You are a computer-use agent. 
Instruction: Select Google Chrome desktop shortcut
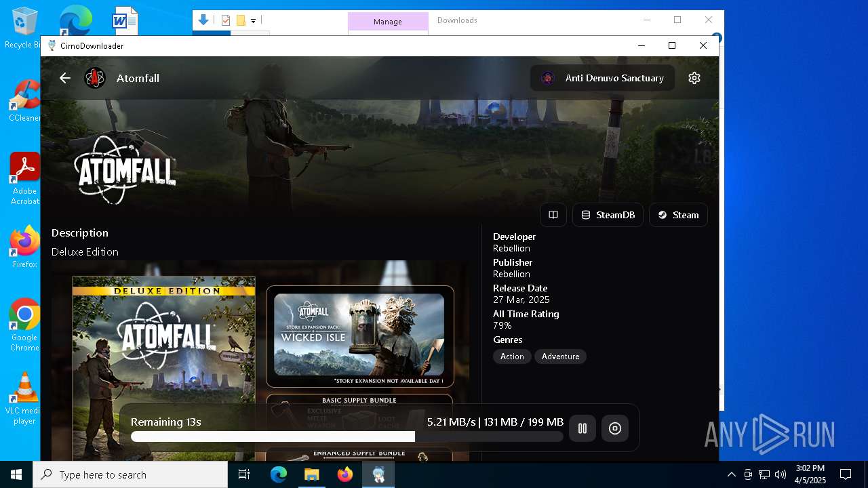(x=24, y=325)
